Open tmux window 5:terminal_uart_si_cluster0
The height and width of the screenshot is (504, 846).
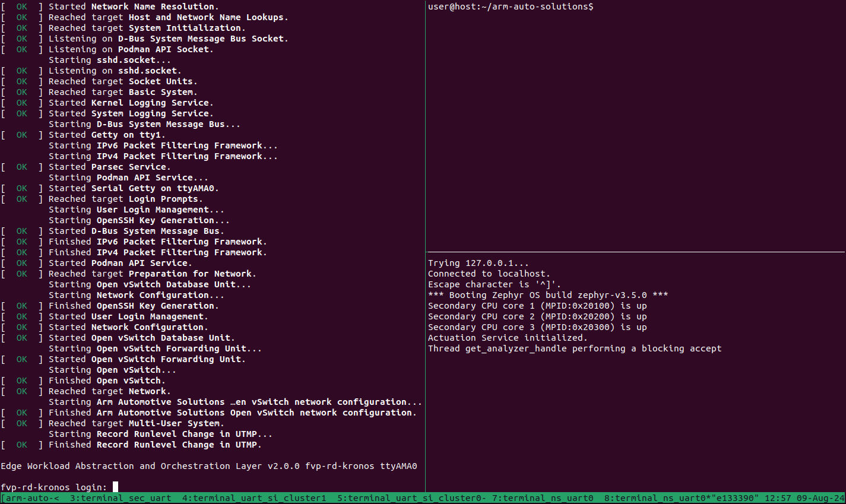click(x=411, y=498)
